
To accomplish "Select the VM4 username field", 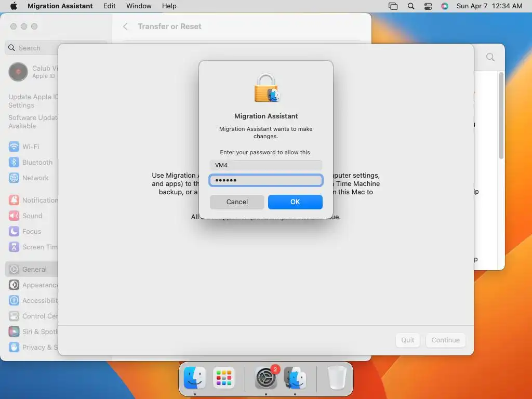I will click(x=265, y=165).
